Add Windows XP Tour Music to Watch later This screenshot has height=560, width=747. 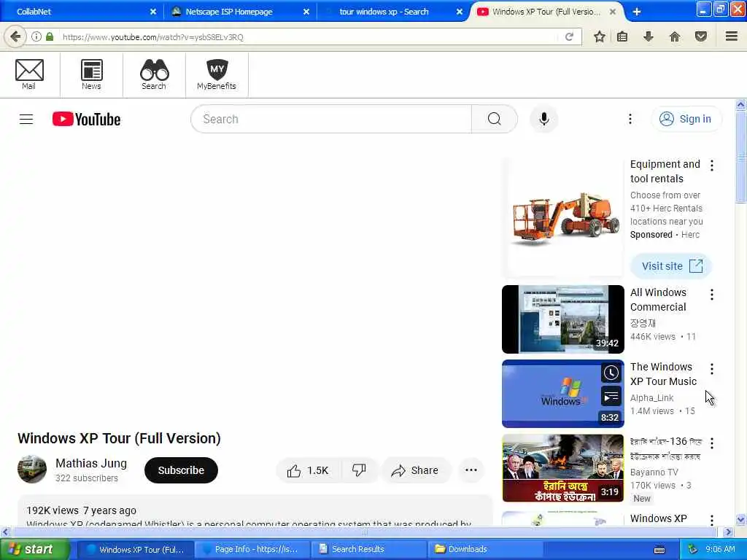[611, 373]
